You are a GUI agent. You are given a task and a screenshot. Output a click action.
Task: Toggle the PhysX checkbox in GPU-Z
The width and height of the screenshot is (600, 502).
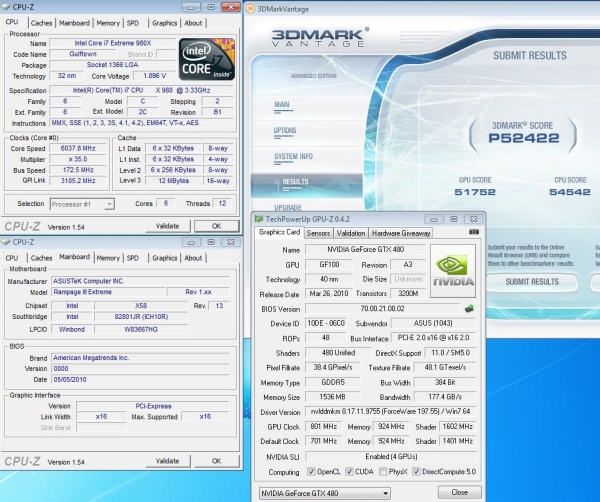(383, 471)
